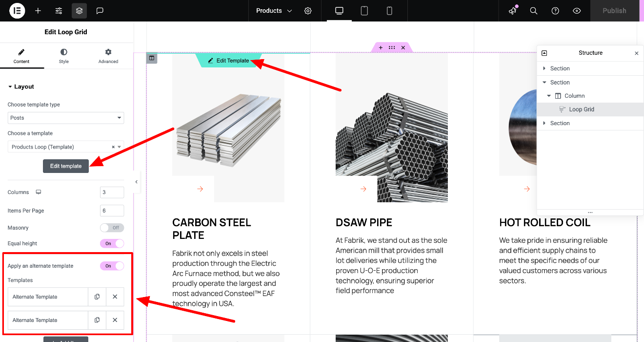Clear the selected Products Loop template
This screenshot has width=644, height=342.
(x=113, y=147)
